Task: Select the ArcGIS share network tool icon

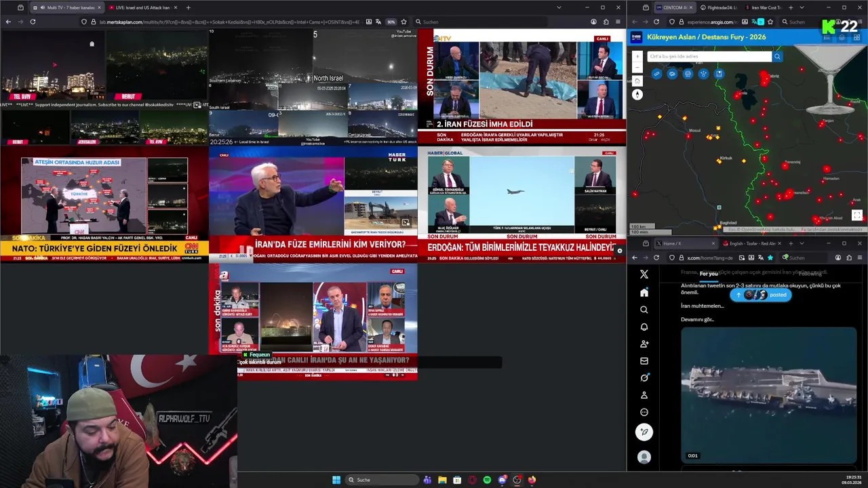Action: (703, 74)
